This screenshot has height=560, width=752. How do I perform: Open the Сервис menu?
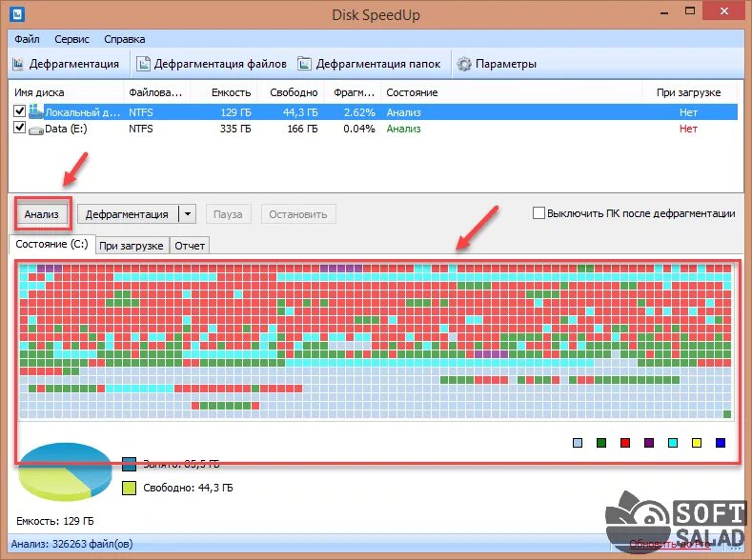pyautogui.click(x=71, y=39)
